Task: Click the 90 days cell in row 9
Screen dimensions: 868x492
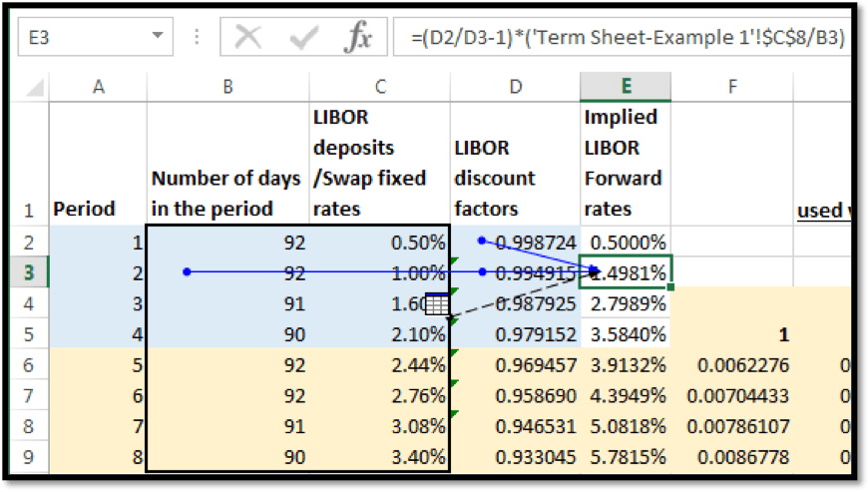Action: click(227, 457)
